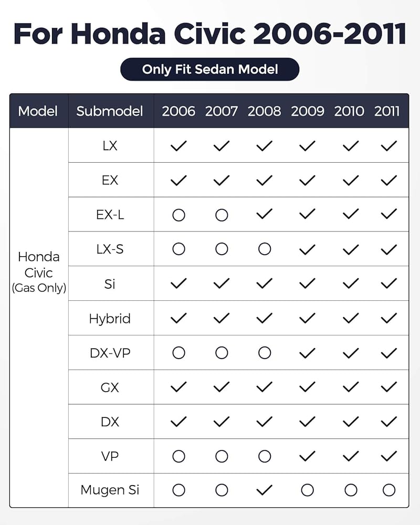Select the circle for VP 2007

tap(222, 456)
